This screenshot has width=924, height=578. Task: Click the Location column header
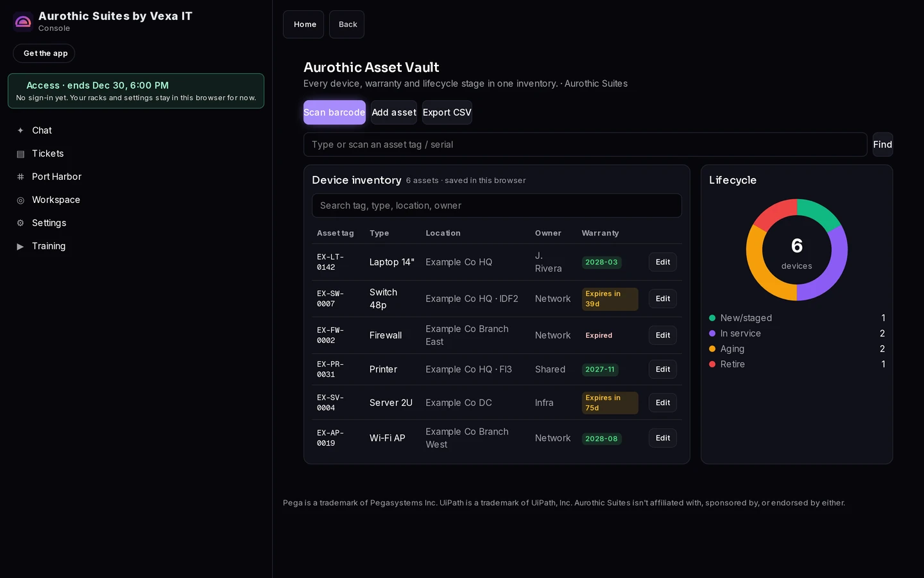443,233
